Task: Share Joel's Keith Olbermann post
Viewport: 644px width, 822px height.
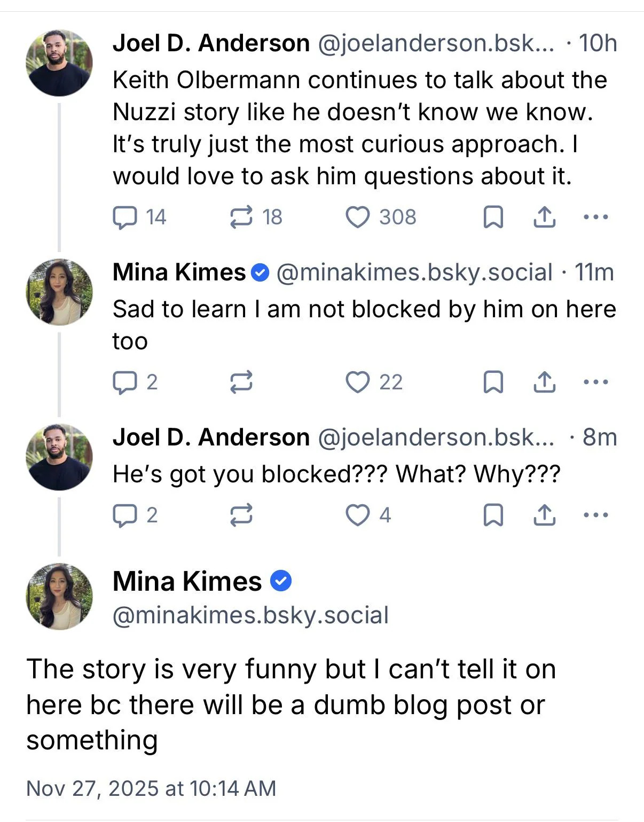Action: point(544,217)
